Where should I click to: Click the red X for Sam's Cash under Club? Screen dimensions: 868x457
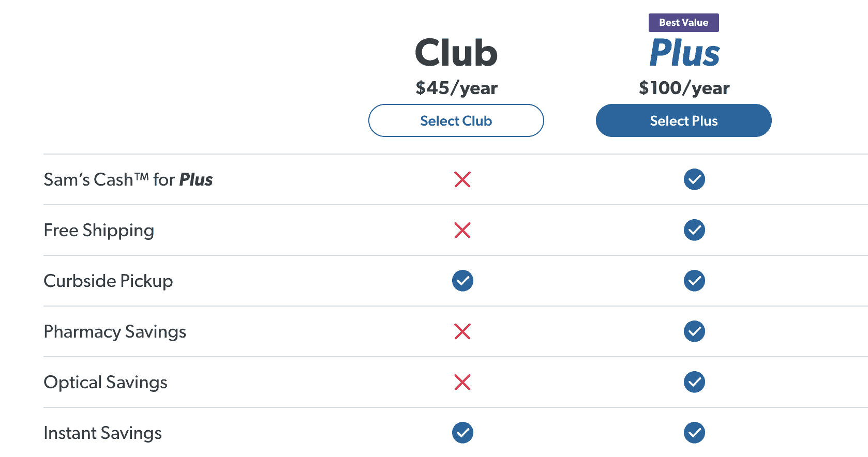tap(462, 179)
